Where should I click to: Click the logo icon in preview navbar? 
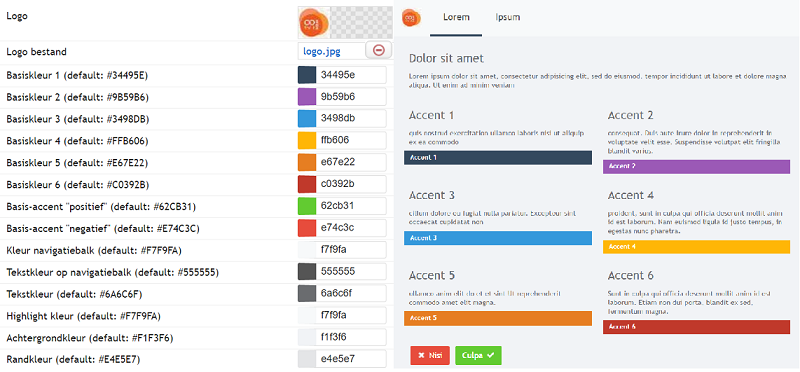tap(411, 17)
